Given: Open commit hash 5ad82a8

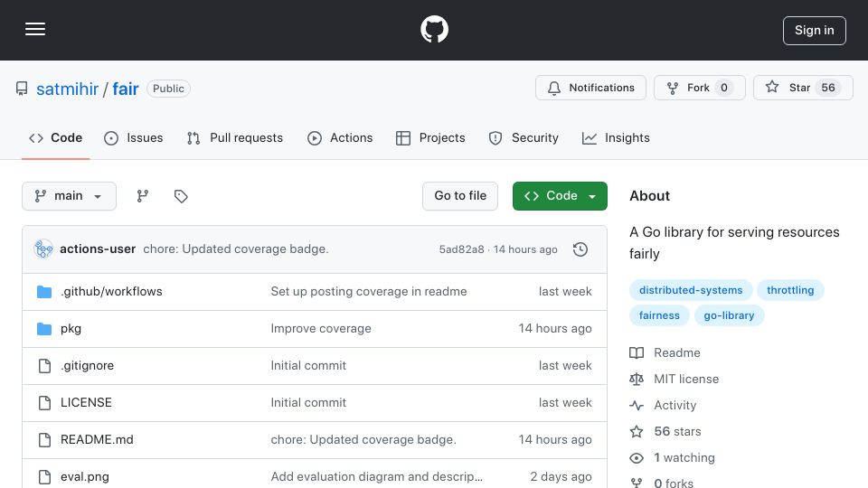Looking at the screenshot, I should [462, 249].
